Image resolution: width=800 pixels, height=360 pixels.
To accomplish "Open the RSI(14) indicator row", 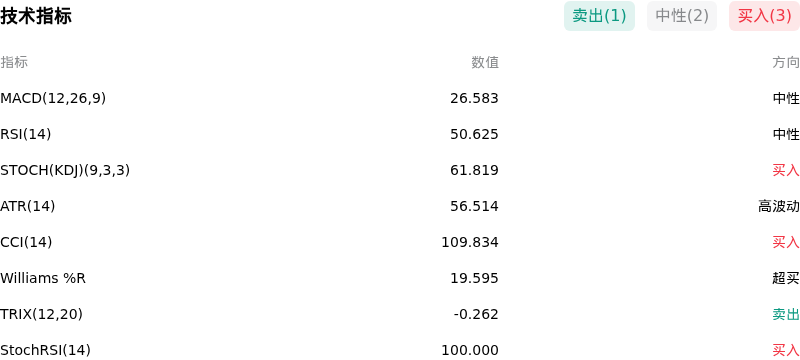I will click(400, 135).
